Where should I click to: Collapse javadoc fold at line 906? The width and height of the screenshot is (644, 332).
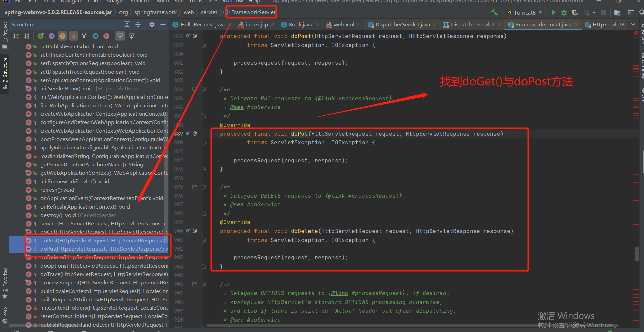(204, 284)
